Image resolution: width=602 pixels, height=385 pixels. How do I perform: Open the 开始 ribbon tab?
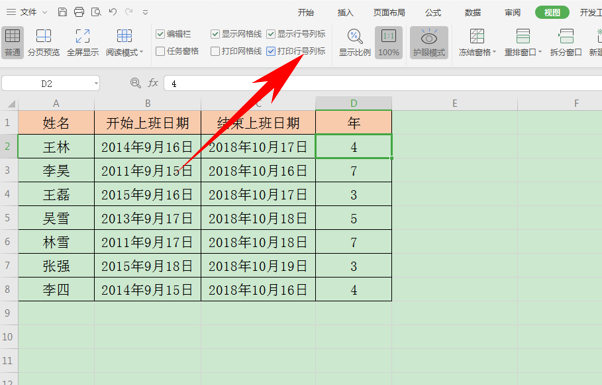306,13
